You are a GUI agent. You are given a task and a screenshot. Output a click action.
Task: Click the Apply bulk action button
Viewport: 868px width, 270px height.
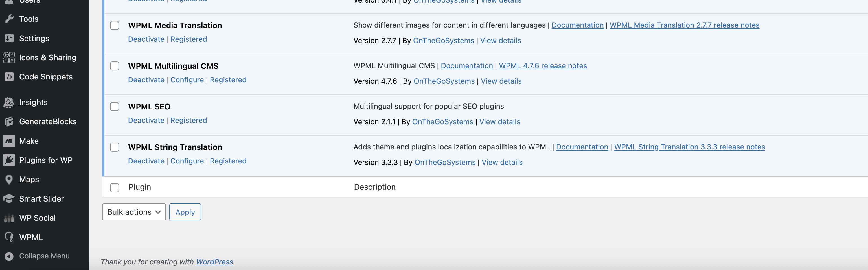pyautogui.click(x=185, y=212)
